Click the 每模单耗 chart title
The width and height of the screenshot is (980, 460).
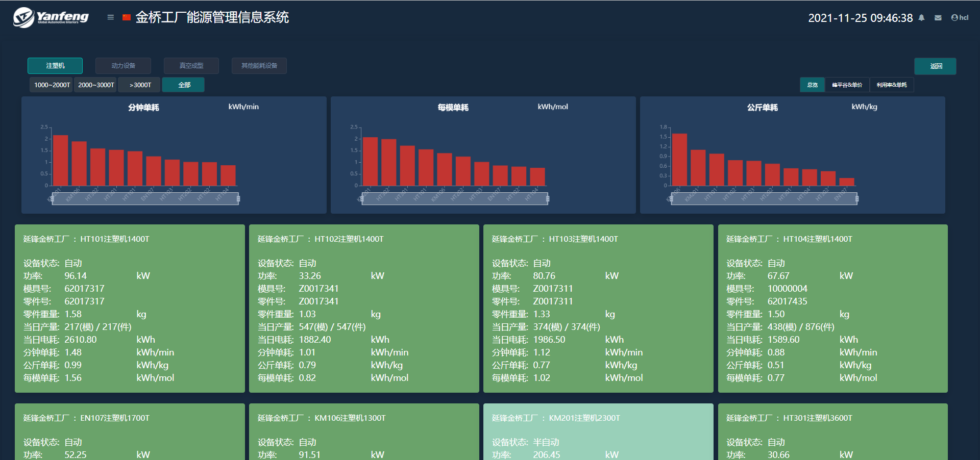point(453,107)
